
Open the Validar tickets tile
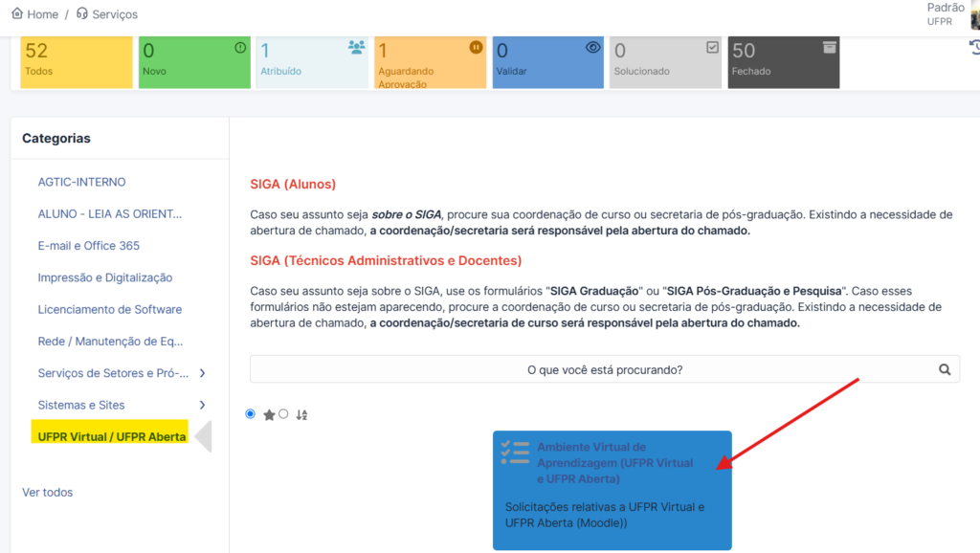pyautogui.click(x=548, y=62)
